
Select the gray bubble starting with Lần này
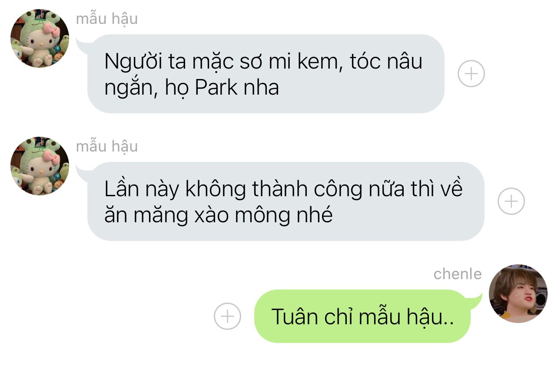tap(286, 201)
